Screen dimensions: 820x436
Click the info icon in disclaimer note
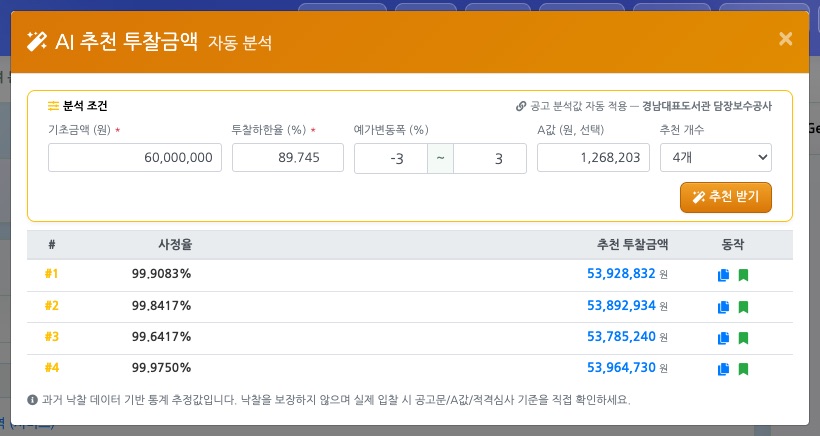[32, 400]
